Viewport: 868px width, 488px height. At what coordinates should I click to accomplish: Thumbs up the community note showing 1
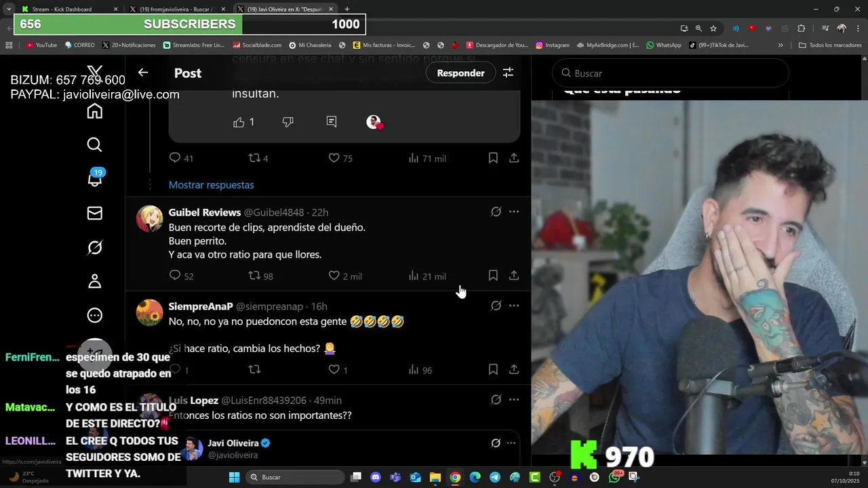(243, 122)
